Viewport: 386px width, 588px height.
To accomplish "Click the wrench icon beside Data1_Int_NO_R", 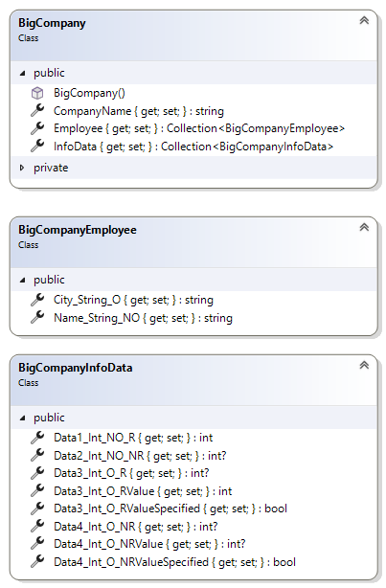I will tap(37, 437).
